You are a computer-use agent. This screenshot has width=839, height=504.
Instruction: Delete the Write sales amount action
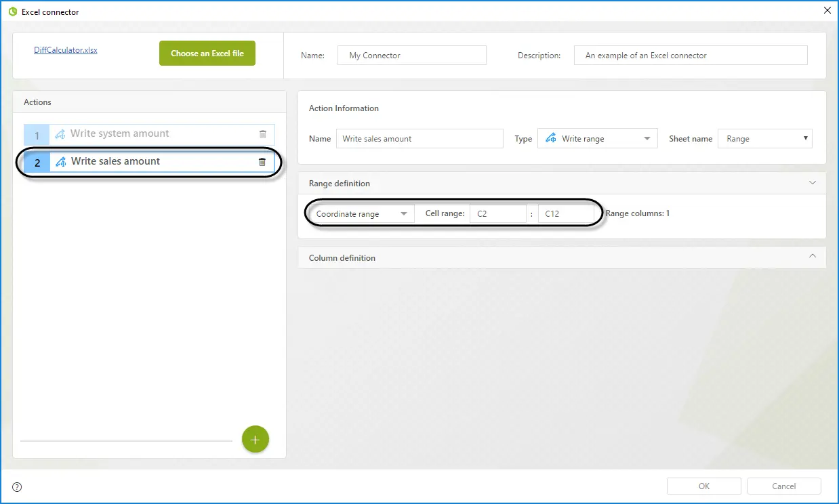coord(262,162)
